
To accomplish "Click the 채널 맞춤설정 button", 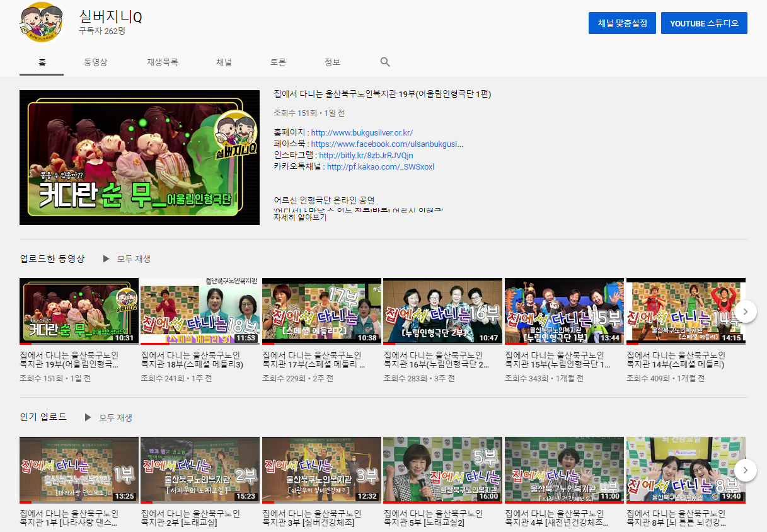I will pos(622,23).
